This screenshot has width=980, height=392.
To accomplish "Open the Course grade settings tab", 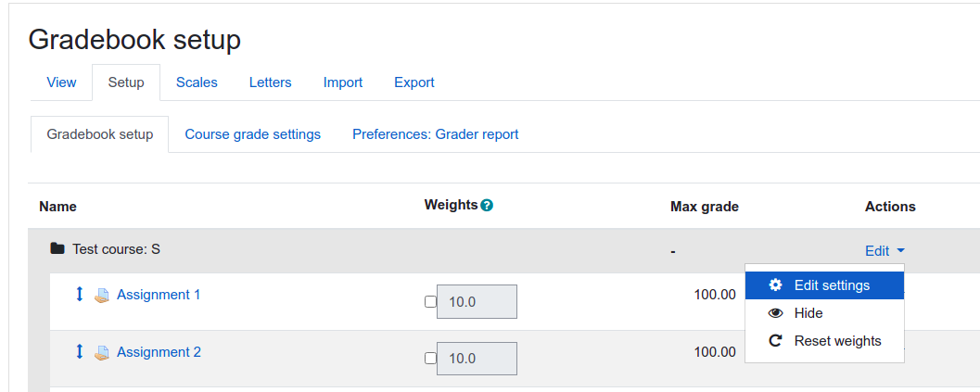I will click(252, 134).
